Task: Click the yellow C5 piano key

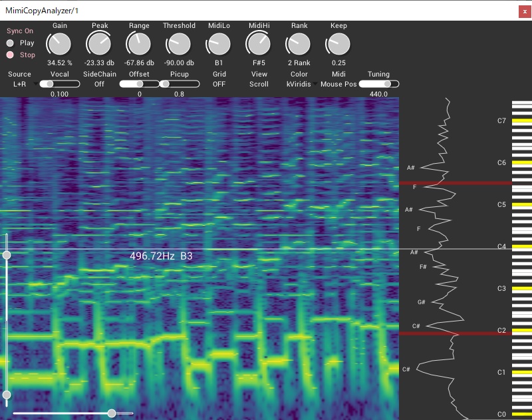Action: coord(522,205)
